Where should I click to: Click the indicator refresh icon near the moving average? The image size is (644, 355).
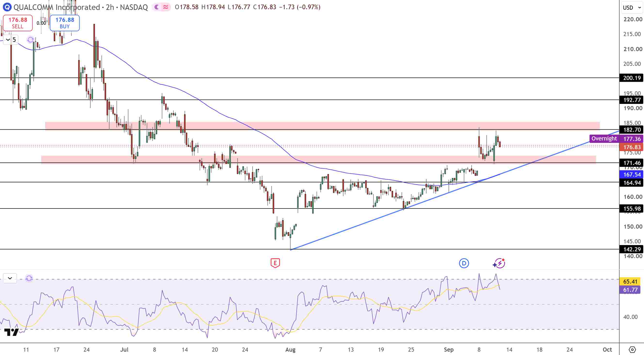point(30,39)
